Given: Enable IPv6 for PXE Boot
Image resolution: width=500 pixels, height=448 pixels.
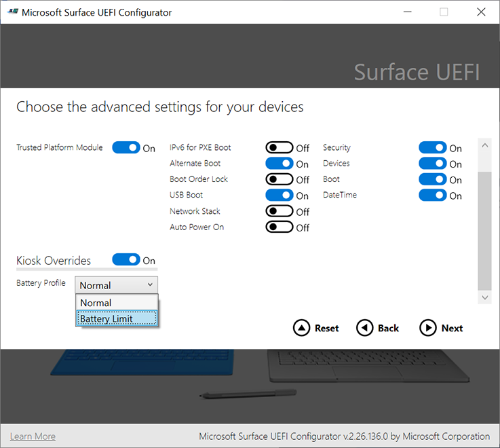Looking at the screenshot, I should 279,148.
